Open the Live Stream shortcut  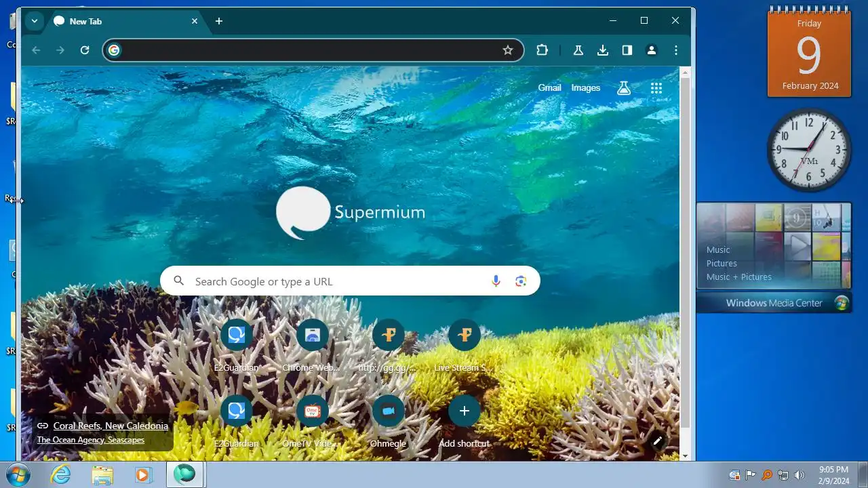465,346
